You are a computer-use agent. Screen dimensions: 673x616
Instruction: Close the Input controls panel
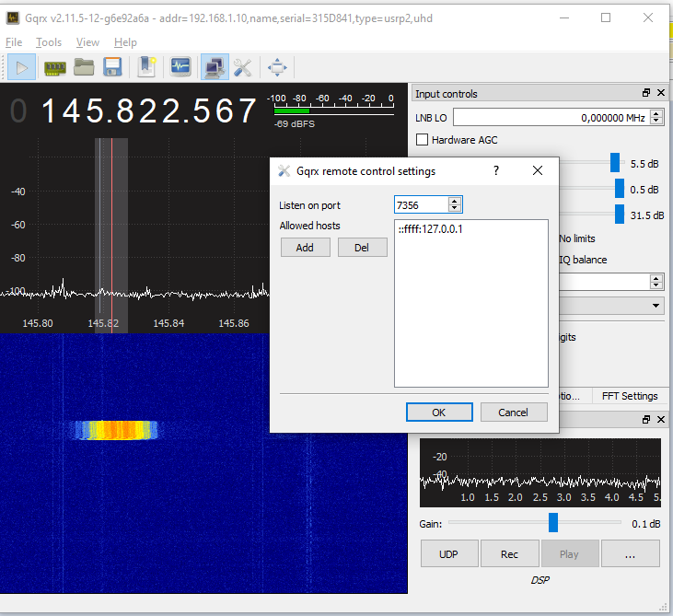tap(661, 93)
